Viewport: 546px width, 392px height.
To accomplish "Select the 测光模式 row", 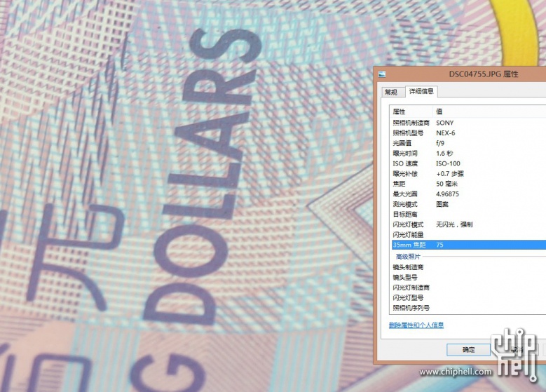I will pyautogui.click(x=469, y=204).
